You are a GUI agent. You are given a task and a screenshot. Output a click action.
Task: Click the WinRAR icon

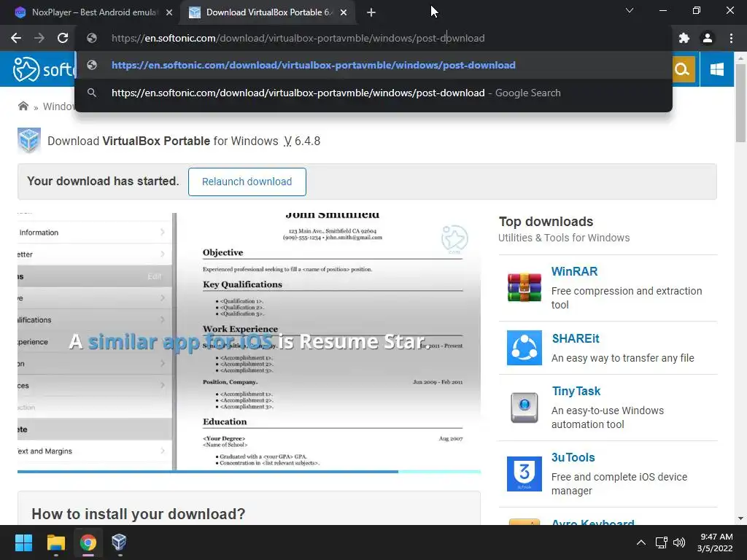pyautogui.click(x=524, y=287)
